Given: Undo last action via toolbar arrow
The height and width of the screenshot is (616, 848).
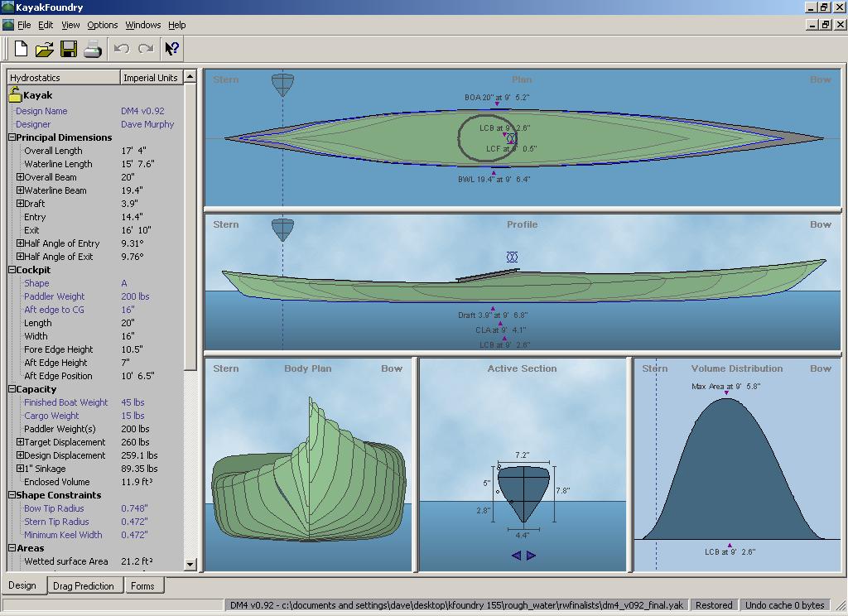Looking at the screenshot, I should (121, 49).
